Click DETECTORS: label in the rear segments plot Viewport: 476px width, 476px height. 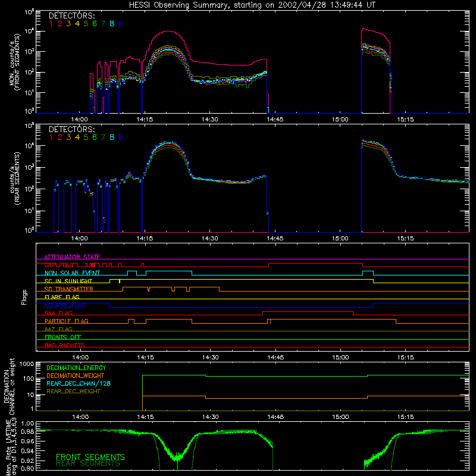click(72, 129)
